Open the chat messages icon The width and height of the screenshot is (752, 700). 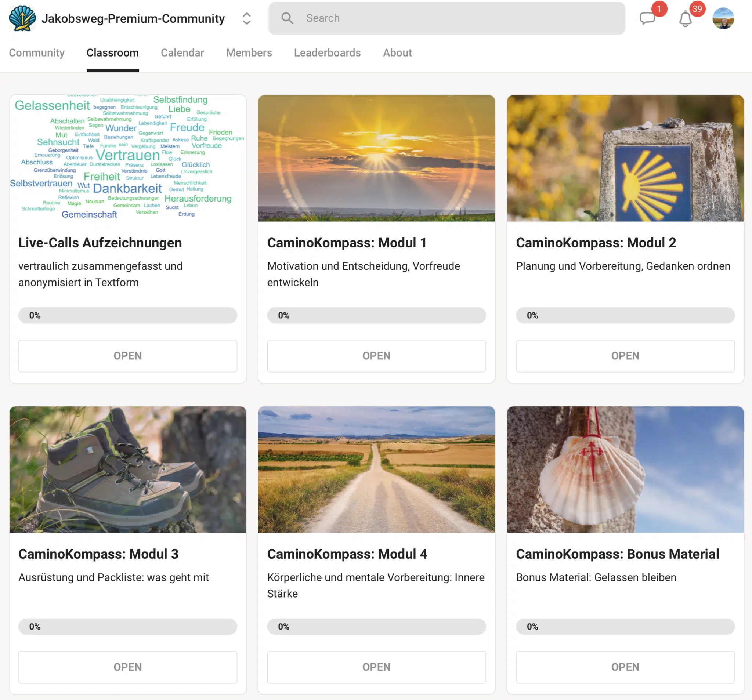pyautogui.click(x=647, y=18)
